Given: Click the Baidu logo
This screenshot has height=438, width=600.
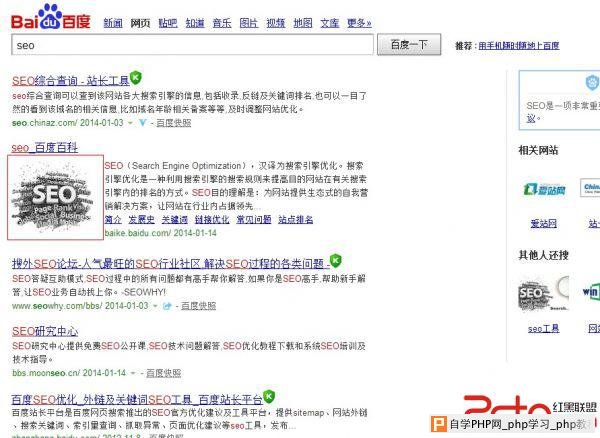Looking at the screenshot, I should pyautogui.click(x=51, y=17).
